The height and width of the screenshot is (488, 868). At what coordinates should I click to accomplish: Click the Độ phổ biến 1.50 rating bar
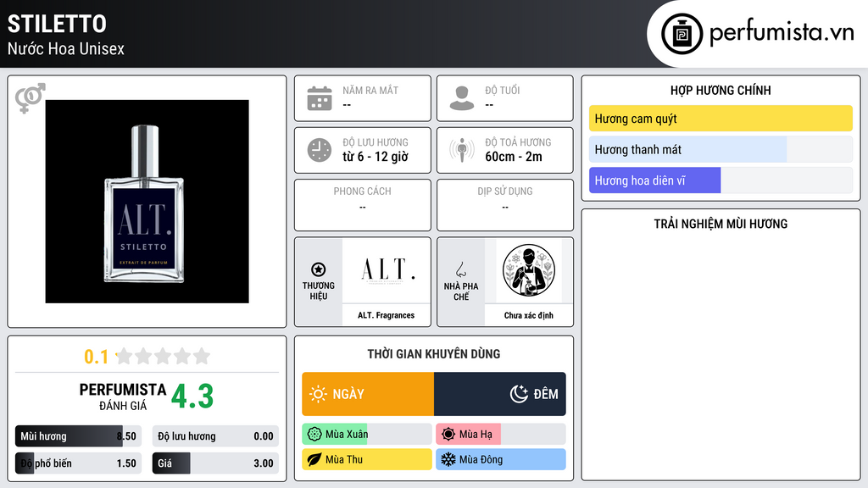click(78, 463)
